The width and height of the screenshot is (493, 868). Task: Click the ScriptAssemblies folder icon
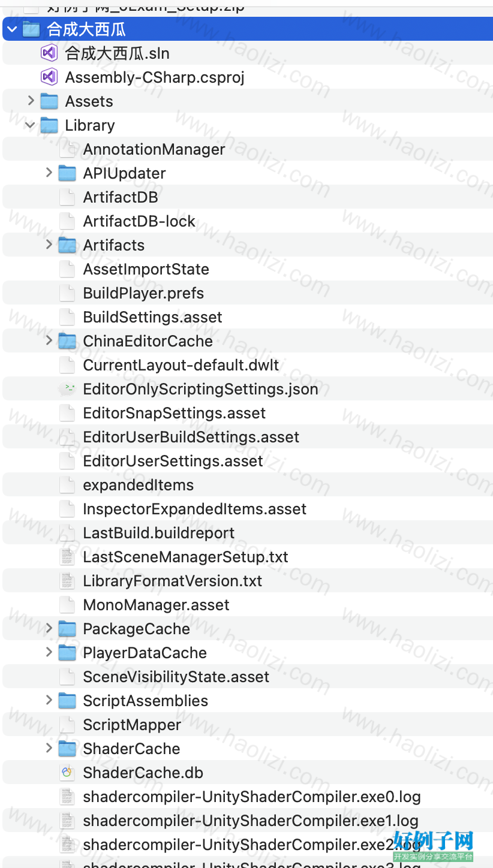(67, 701)
